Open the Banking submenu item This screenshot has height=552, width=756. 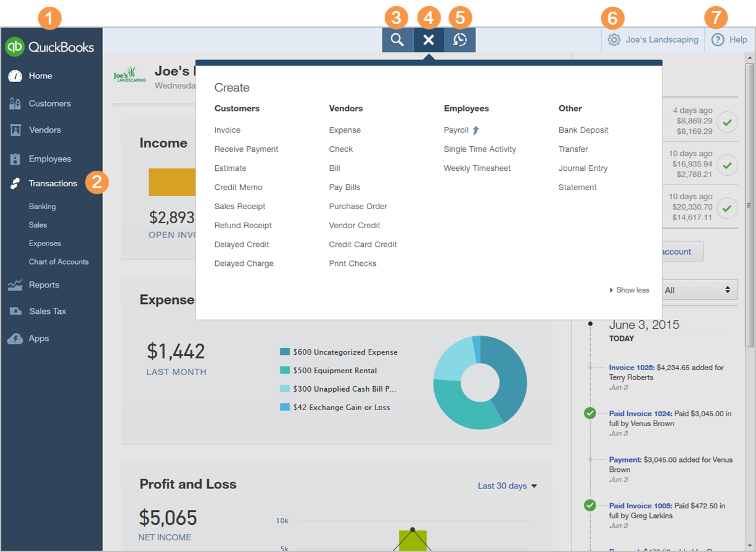[x=42, y=207]
